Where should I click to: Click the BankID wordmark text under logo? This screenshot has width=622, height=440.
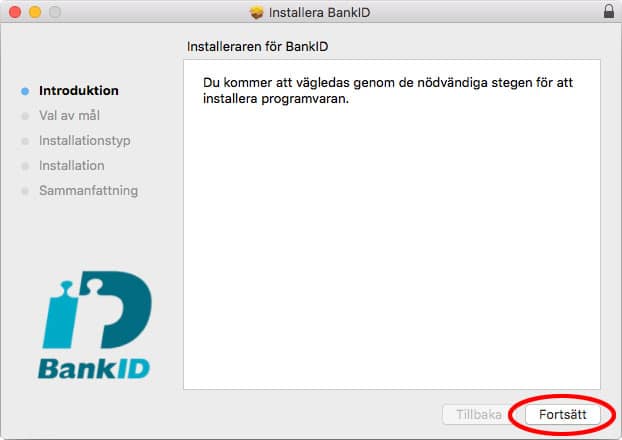tap(94, 369)
